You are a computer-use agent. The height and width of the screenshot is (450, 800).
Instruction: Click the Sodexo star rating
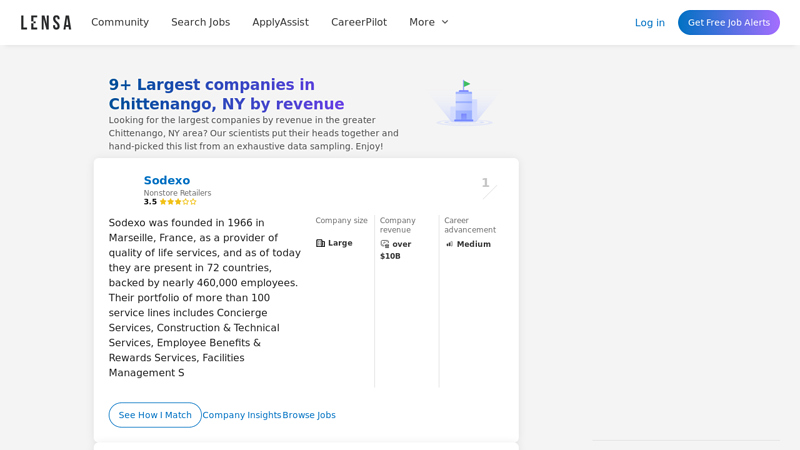(x=178, y=202)
